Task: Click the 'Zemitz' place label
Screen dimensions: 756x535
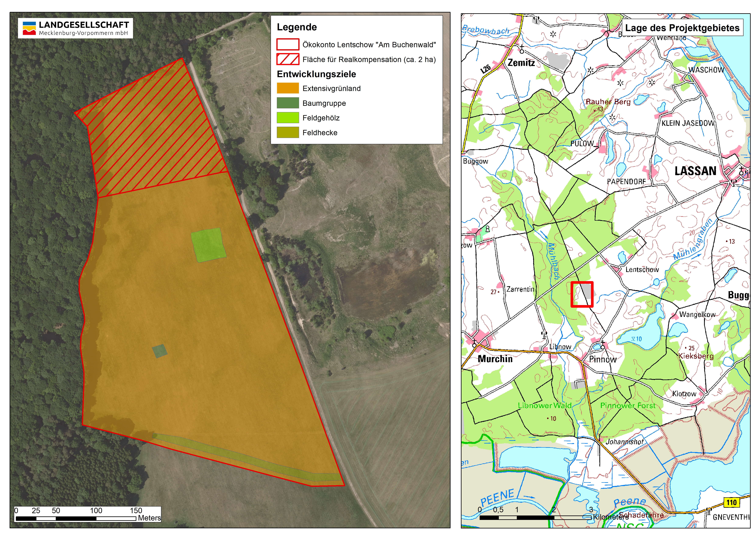Action: 521,63
